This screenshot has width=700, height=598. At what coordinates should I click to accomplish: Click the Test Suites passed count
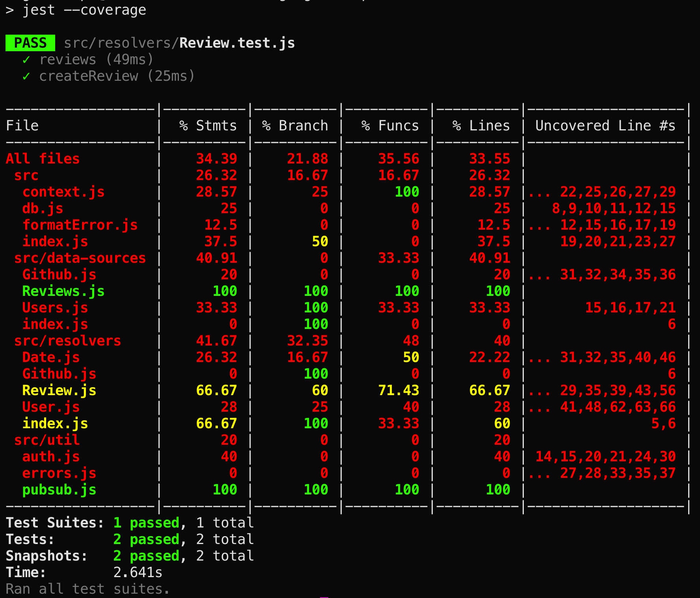[146, 522]
